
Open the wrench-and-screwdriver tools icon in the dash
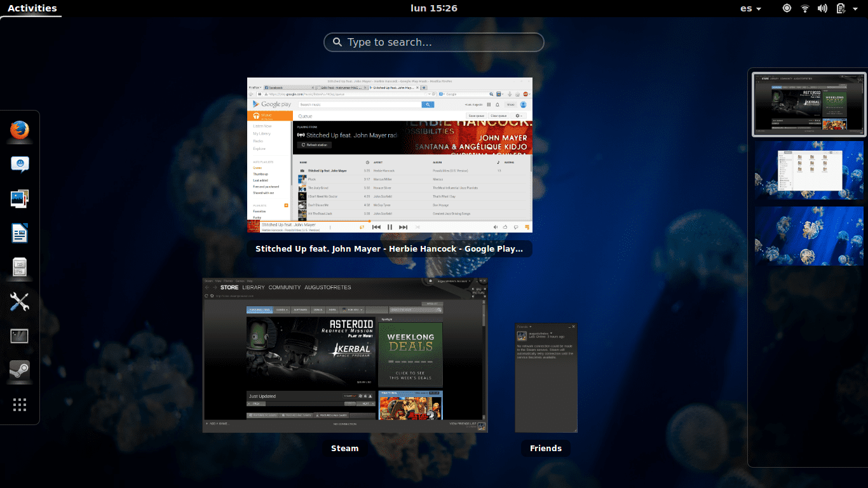(20, 302)
